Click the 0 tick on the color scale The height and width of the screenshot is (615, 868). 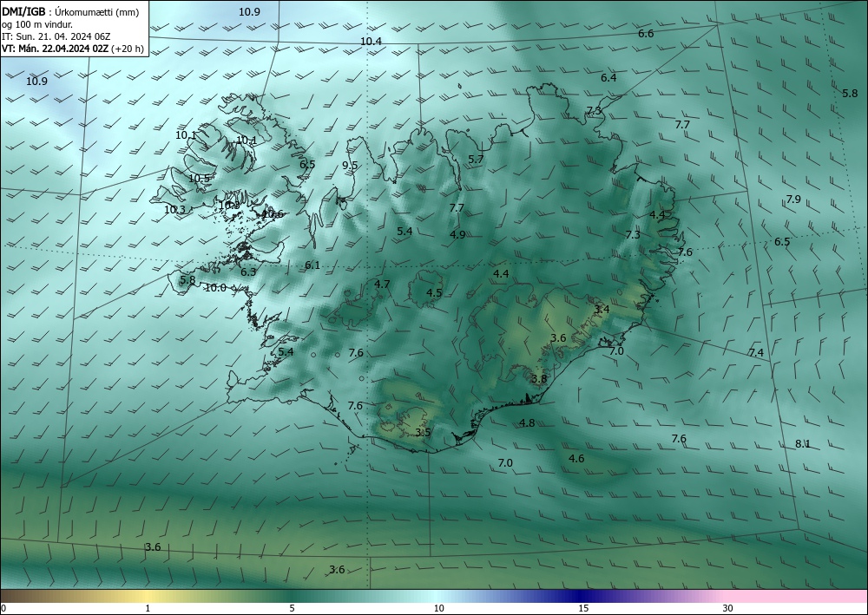(3, 608)
